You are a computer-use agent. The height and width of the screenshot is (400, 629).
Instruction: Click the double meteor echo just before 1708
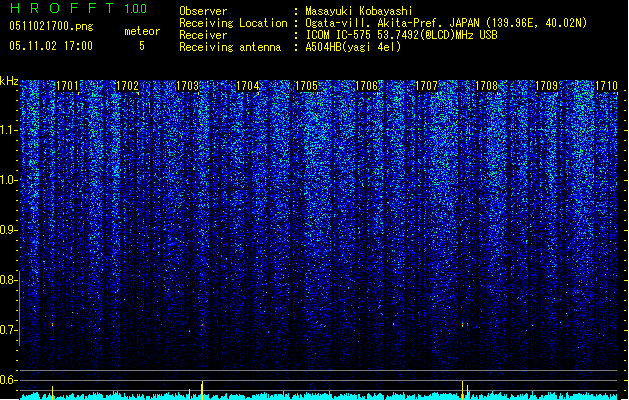465,324
